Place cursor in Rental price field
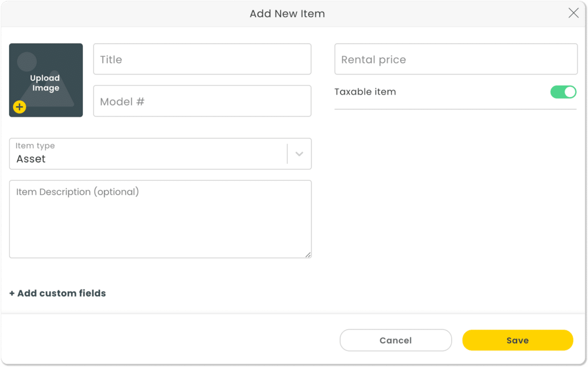 456,59
